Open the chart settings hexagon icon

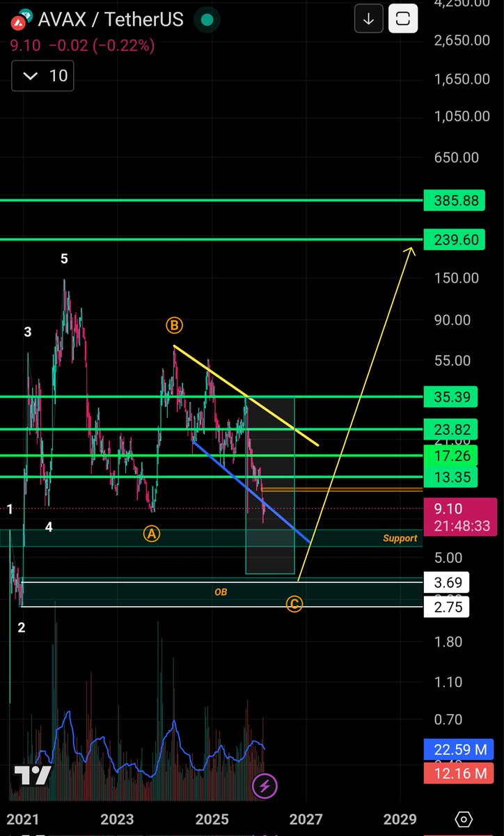(x=465, y=819)
